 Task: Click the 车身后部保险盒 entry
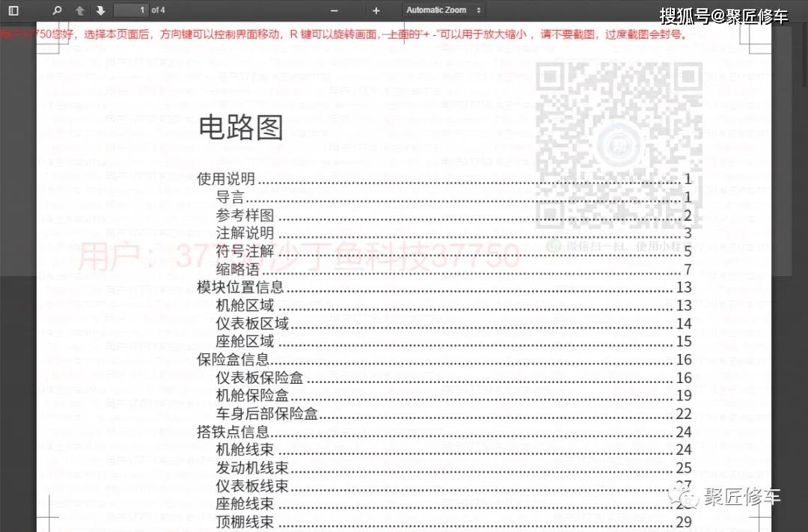tap(454, 414)
